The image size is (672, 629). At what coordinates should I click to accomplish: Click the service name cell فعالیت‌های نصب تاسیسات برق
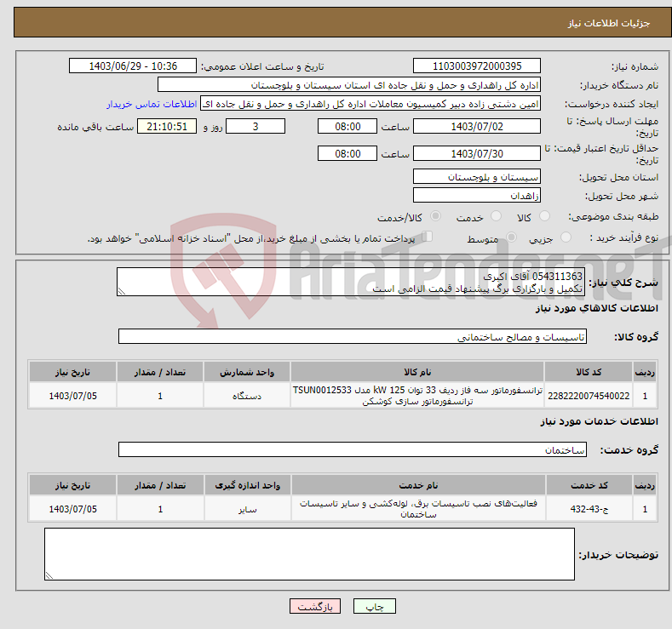[x=418, y=509]
